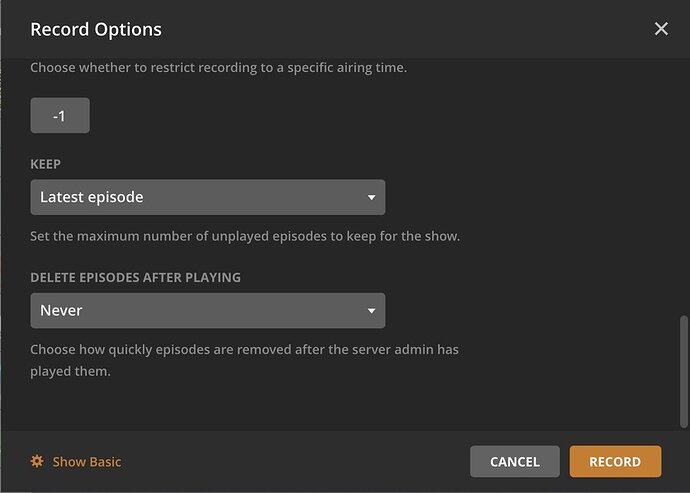Image resolution: width=690 pixels, height=493 pixels.
Task: Close the Record Options dialog
Action: 661,29
